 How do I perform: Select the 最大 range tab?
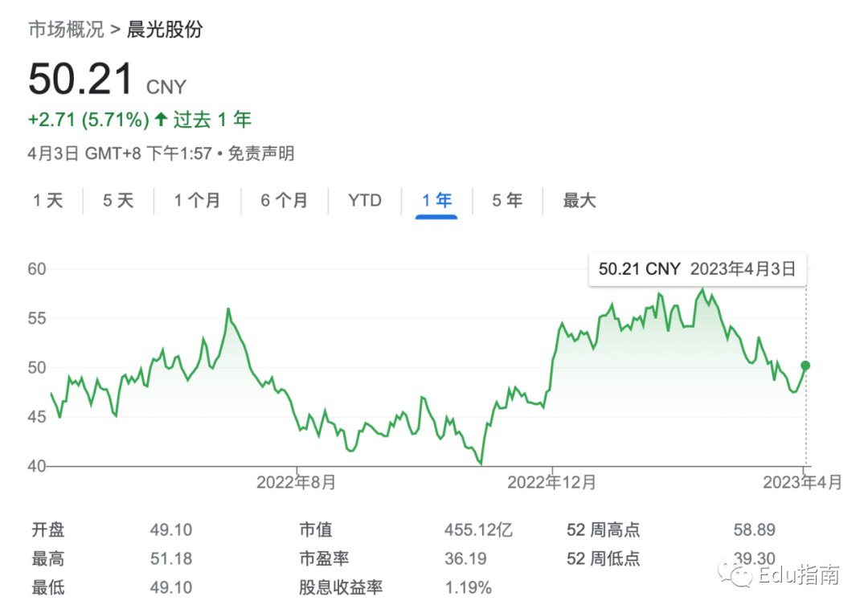pyautogui.click(x=579, y=200)
